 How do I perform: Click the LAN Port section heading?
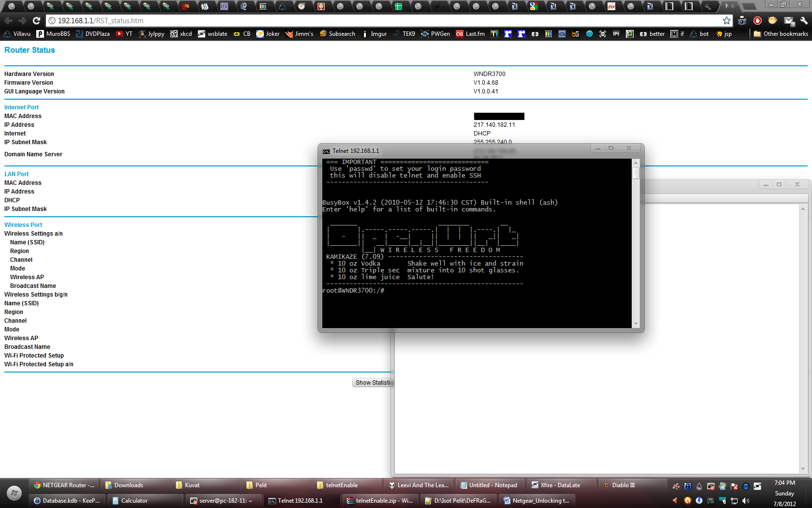pyautogui.click(x=16, y=174)
